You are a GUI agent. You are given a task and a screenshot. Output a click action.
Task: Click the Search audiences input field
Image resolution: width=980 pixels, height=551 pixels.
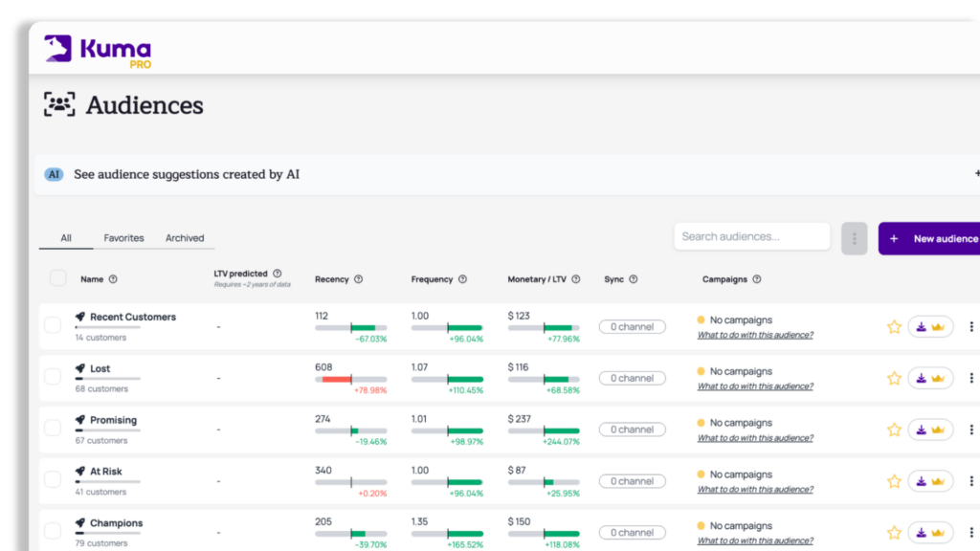coord(751,236)
